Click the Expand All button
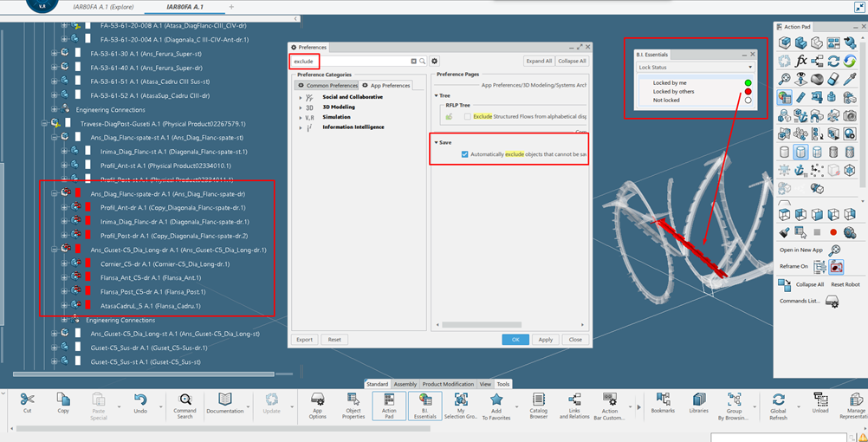The width and height of the screenshot is (868, 442). pyautogui.click(x=538, y=62)
